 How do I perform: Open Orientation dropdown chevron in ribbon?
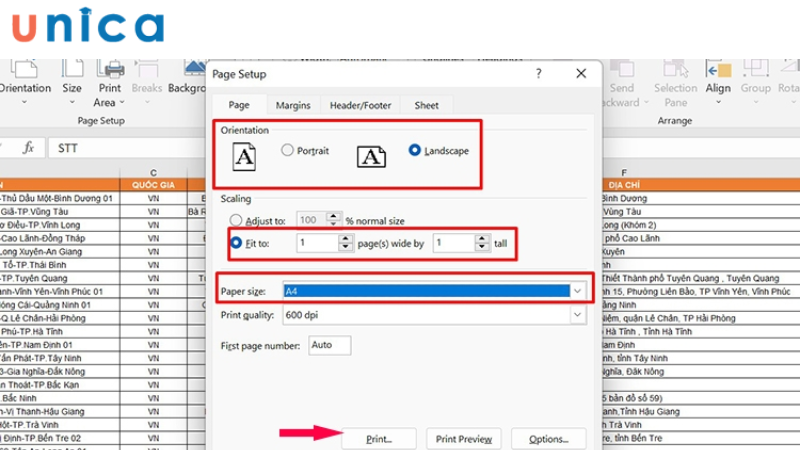pos(24,103)
